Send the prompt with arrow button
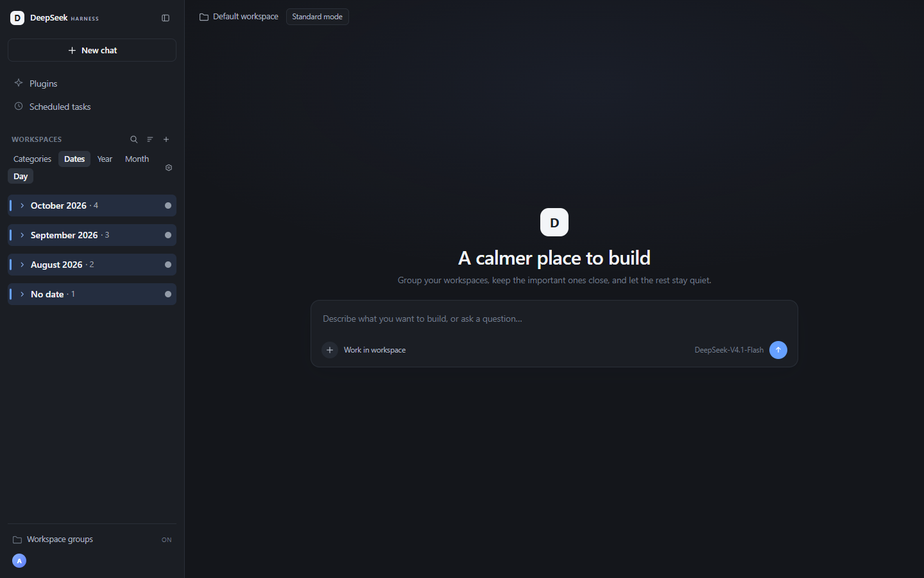This screenshot has height=578, width=924. pos(778,350)
